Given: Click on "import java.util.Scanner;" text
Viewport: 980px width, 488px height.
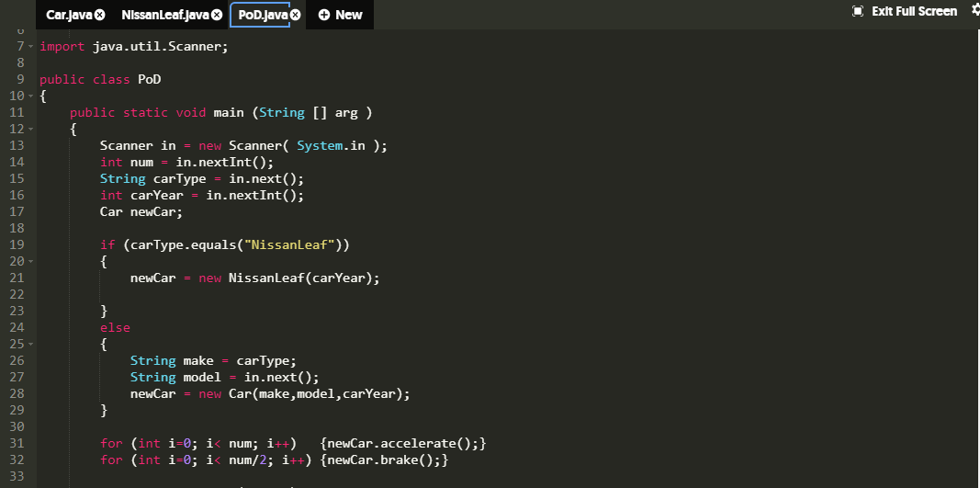Looking at the screenshot, I should point(134,47).
